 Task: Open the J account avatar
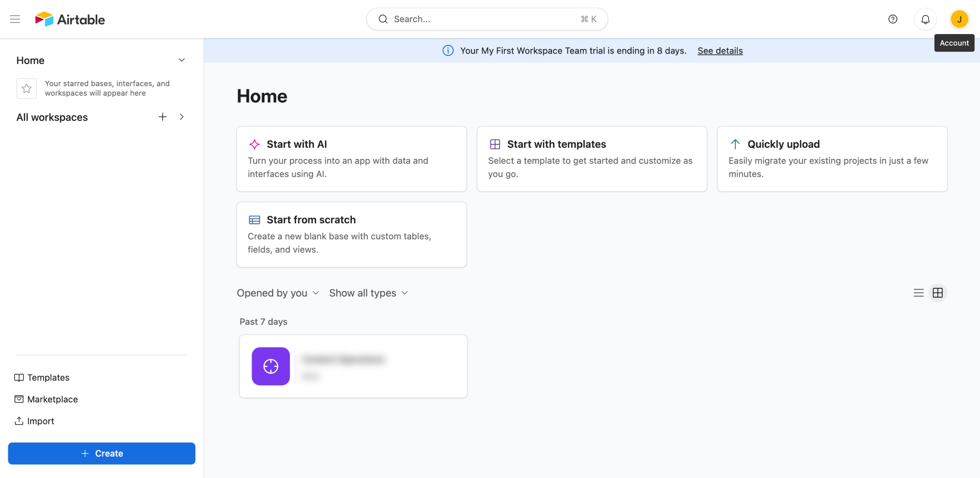[x=959, y=19]
